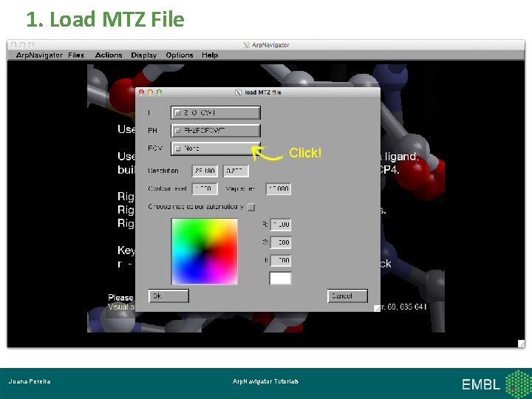Click the white colour preview swatch
532x399 pixels.
coord(280,279)
